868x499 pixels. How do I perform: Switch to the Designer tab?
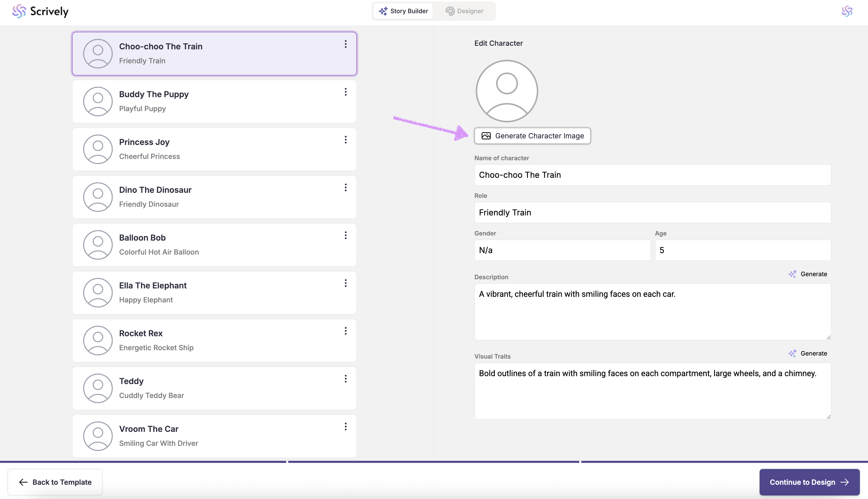point(464,11)
